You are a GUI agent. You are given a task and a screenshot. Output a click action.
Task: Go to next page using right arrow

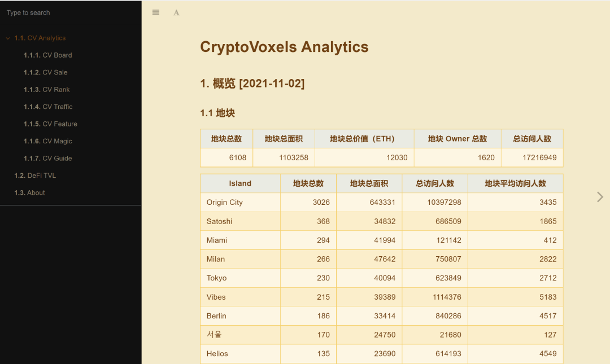[x=600, y=196]
